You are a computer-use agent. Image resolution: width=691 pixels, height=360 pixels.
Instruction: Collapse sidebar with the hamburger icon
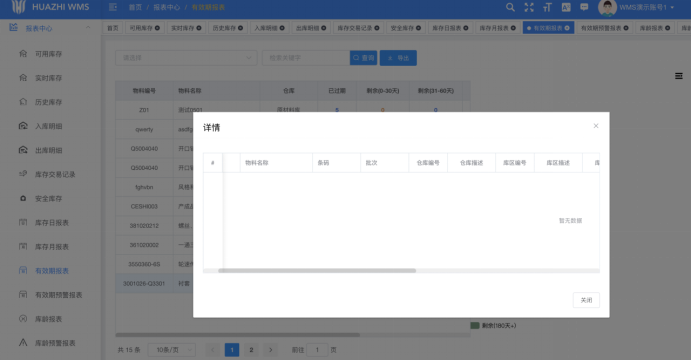(x=113, y=7)
